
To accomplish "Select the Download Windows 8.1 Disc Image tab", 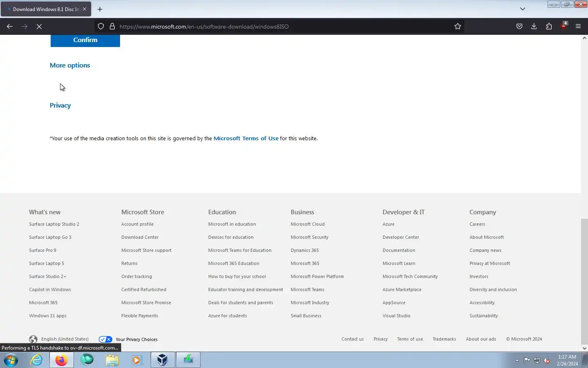I will pos(46,9).
